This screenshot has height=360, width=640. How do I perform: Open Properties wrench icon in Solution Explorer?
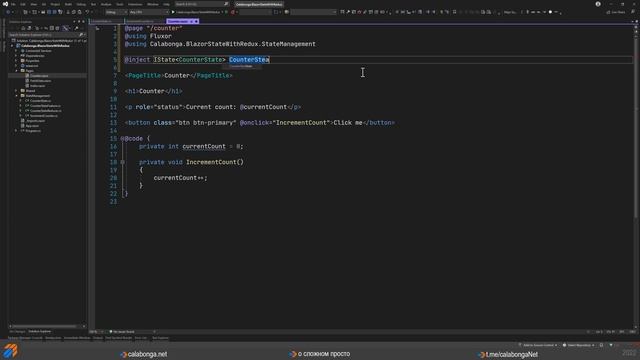click(76, 28)
